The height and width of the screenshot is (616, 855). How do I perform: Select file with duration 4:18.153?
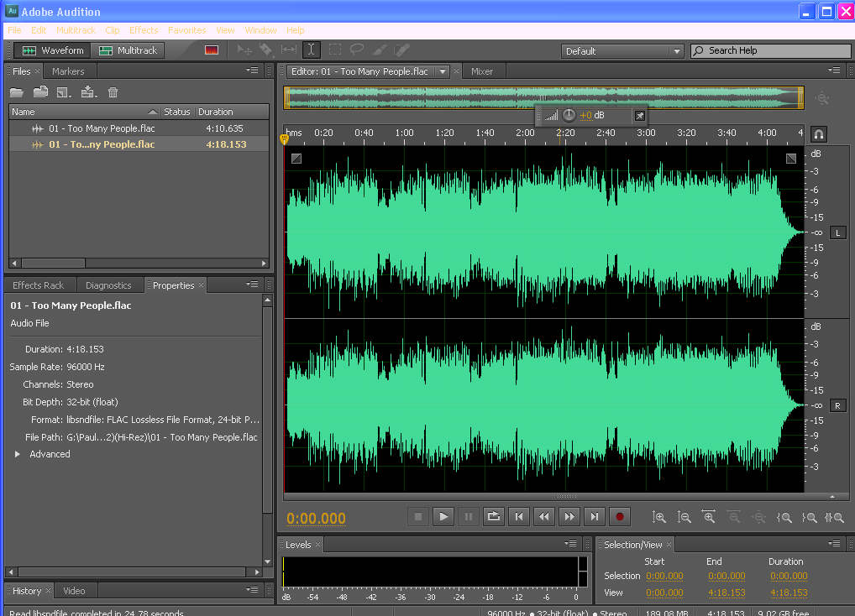[x=139, y=144]
